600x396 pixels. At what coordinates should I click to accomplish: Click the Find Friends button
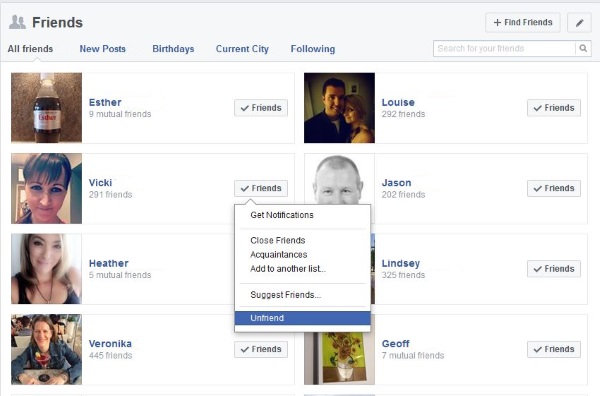523,23
